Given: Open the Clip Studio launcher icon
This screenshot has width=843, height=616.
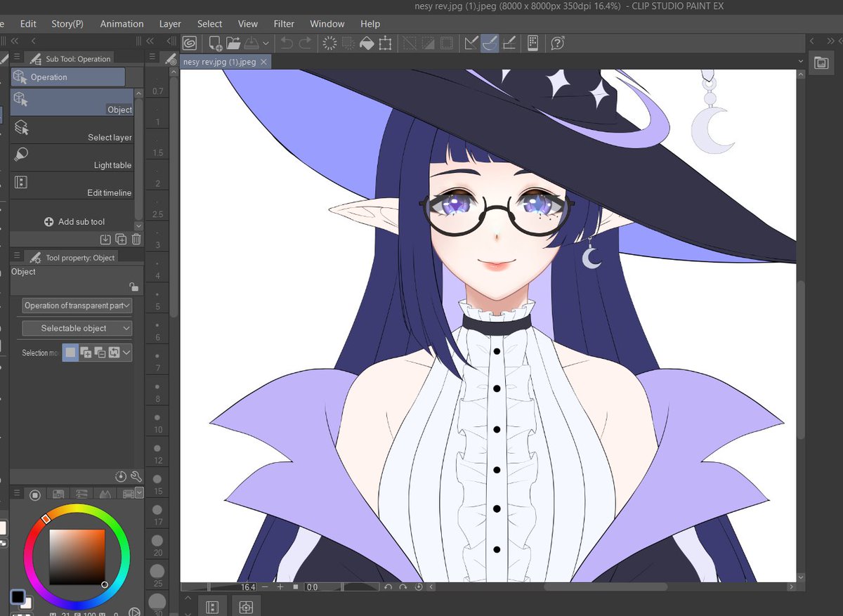Looking at the screenshot, I should click(x=189, y=43).
